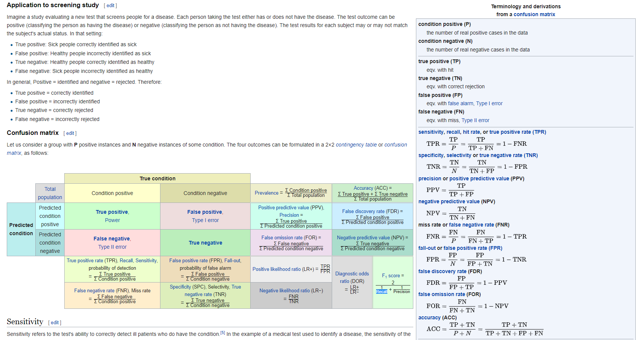Click Diagnostic odds ratio link

(x=352, y=277)
